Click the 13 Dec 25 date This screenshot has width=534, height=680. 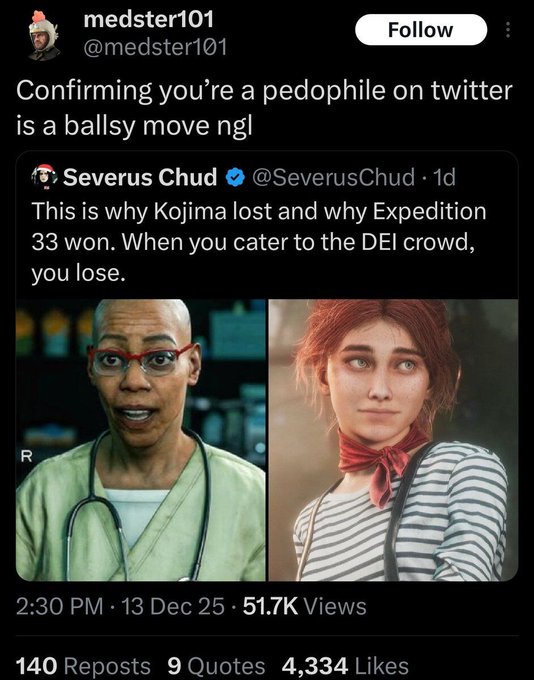[173, 606]
